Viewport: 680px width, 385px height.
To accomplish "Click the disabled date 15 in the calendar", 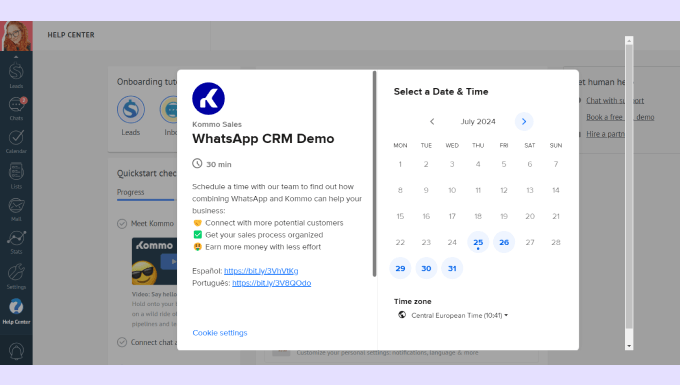I will [x=400, y=216].
